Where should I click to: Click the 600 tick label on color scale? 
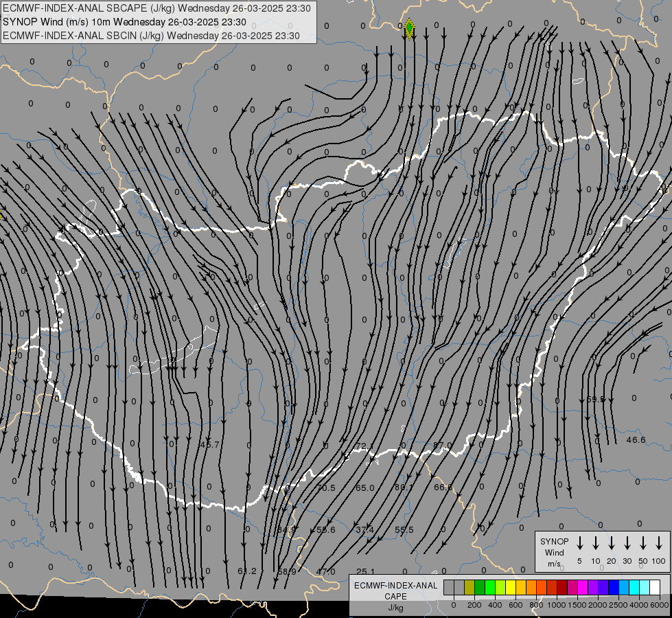pyautogui.click(x=515, y=605)
